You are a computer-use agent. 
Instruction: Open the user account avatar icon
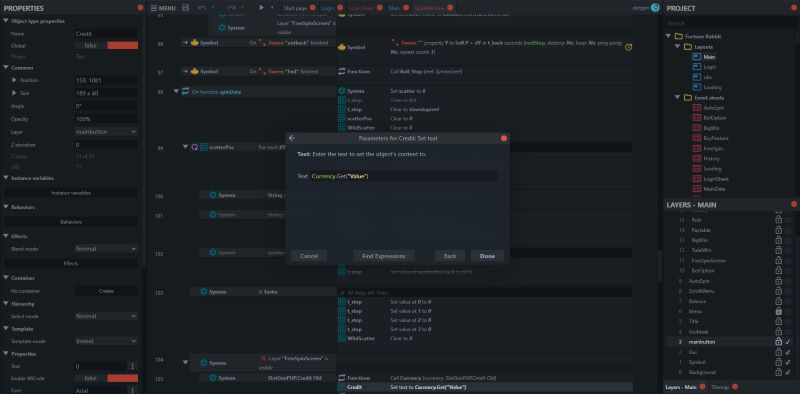(655, 8)
